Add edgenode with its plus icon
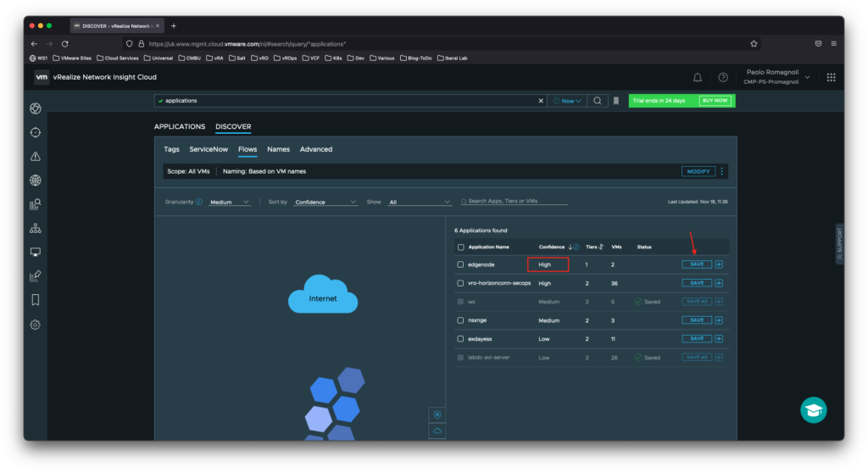Viewport: 868px width, 472px height. (x=719, y=264)
